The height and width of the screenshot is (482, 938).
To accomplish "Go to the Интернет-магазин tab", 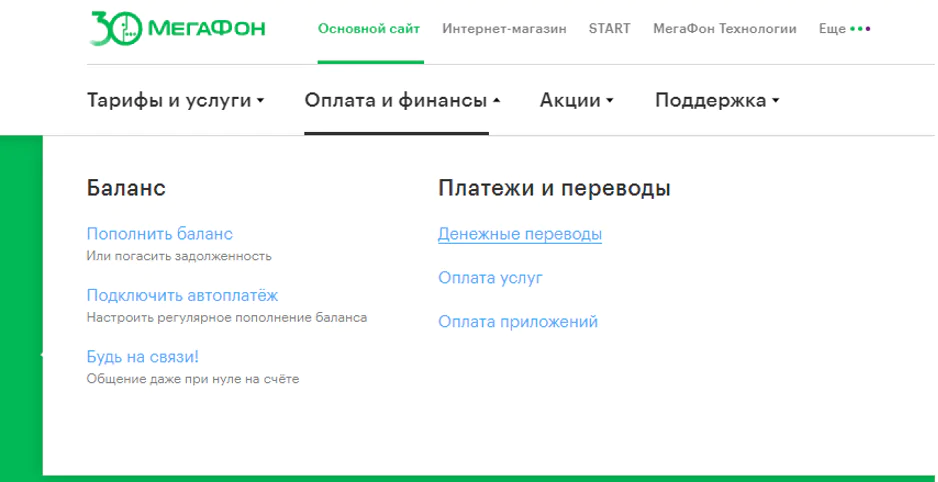I will (504, 29).
